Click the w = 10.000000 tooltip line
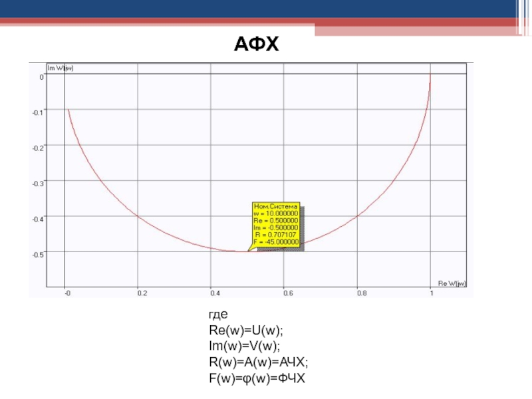 276,213
